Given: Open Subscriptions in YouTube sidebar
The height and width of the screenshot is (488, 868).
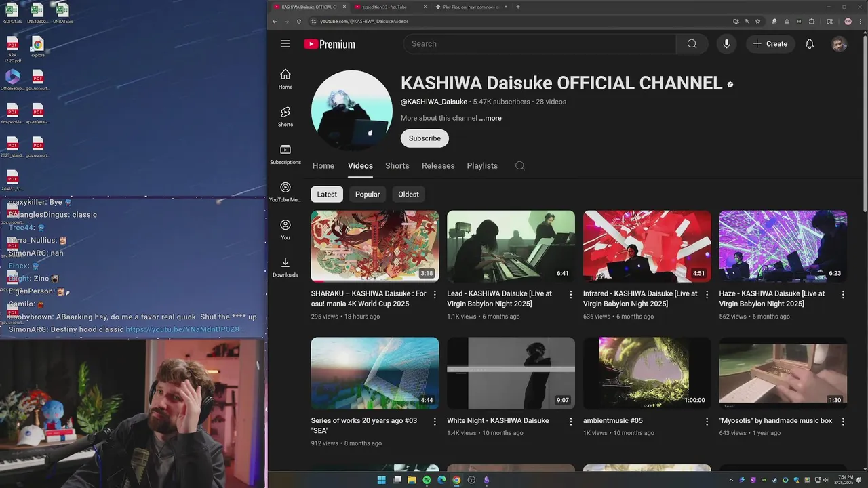Looking at the screenshot, I should [285, 154].
